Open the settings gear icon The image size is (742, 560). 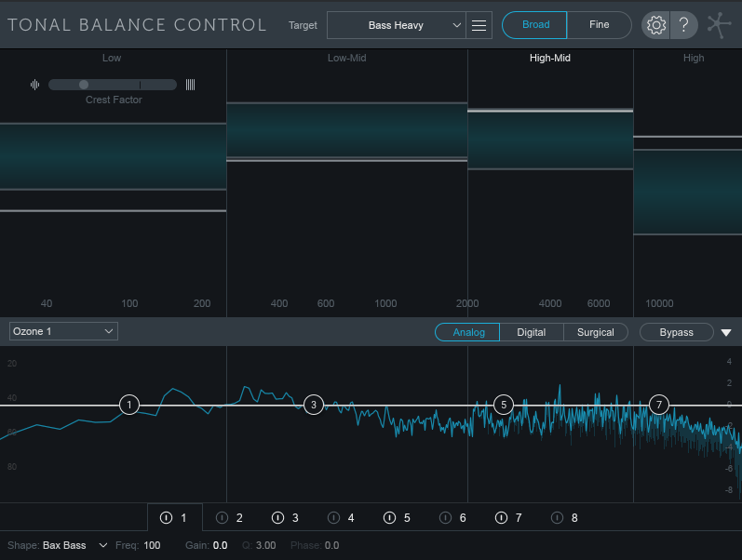(x=655, y=25)
